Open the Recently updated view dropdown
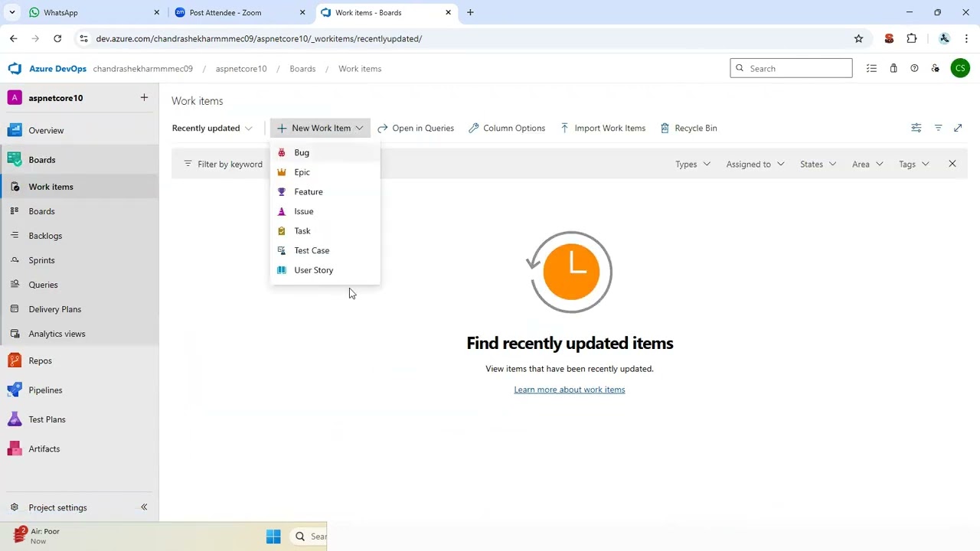 point(212,128)
